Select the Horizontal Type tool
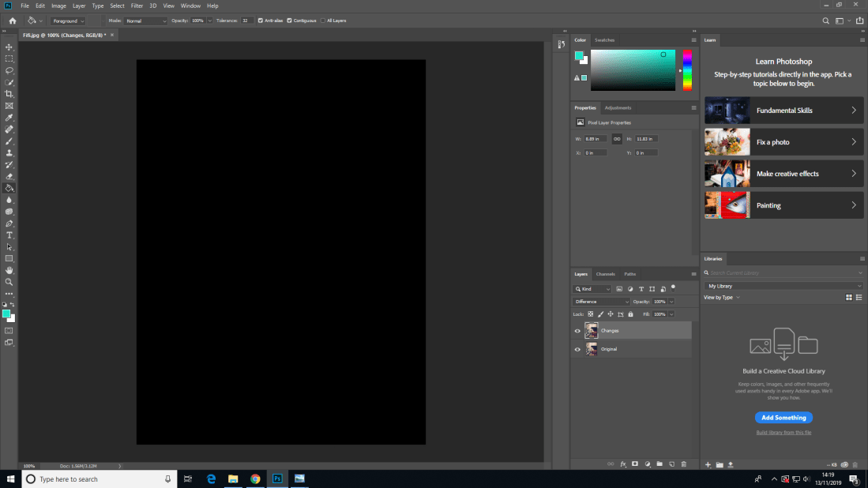The height and width of the screenshot is (488, 868). coord(9,235)
